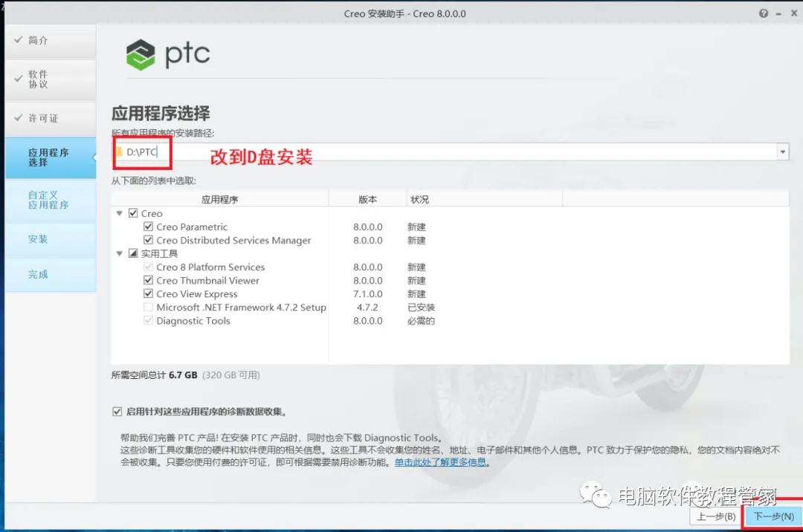Go to 简介 step in sidebar
The height and width of the screenshot is (532, 803).
coord(51,40)
